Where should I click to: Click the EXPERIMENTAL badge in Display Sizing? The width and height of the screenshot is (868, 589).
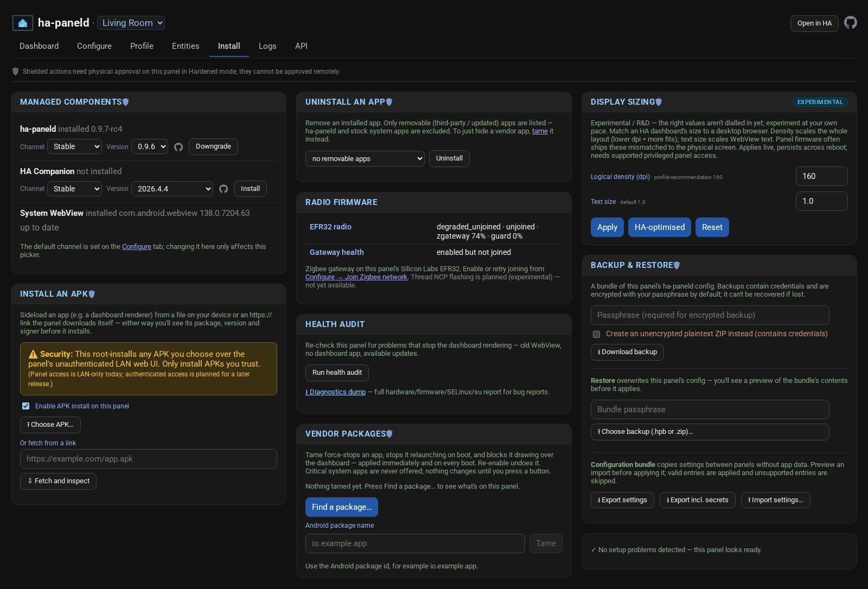(820, 102)
